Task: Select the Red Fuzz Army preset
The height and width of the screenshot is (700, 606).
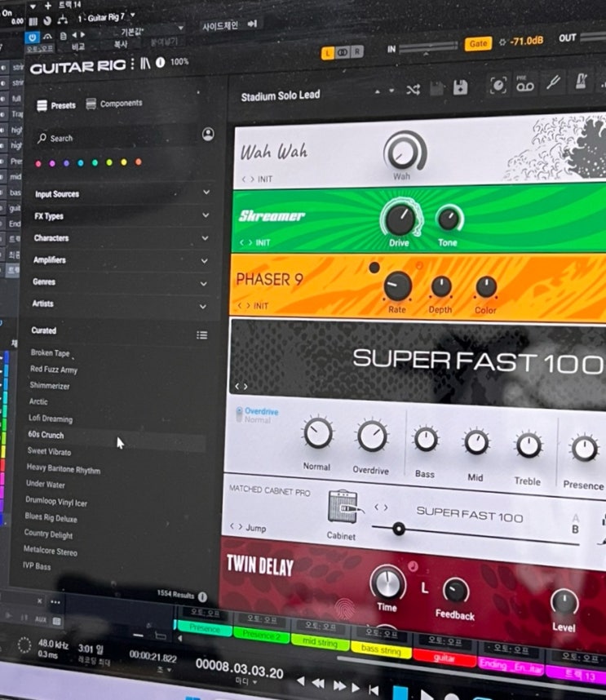Action: click(x=54, y=370)
